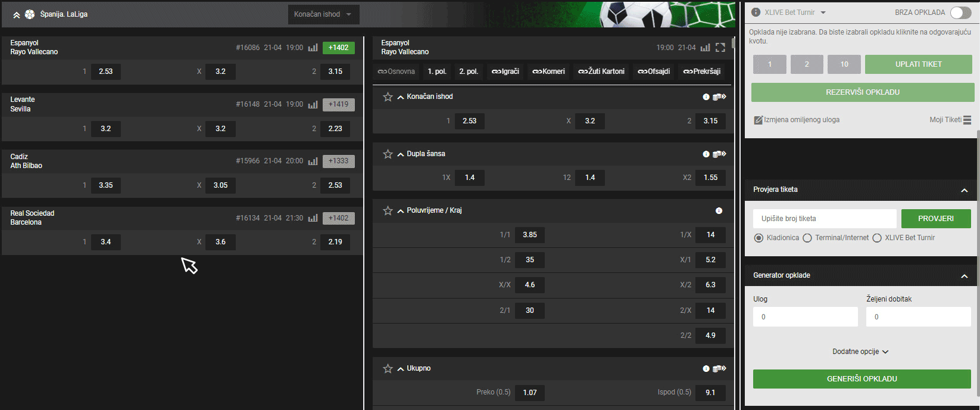Toggle BRZA OPKLADA switch
Image resolution: width=980 pixels, height=410 pixels.
(960, 13)
